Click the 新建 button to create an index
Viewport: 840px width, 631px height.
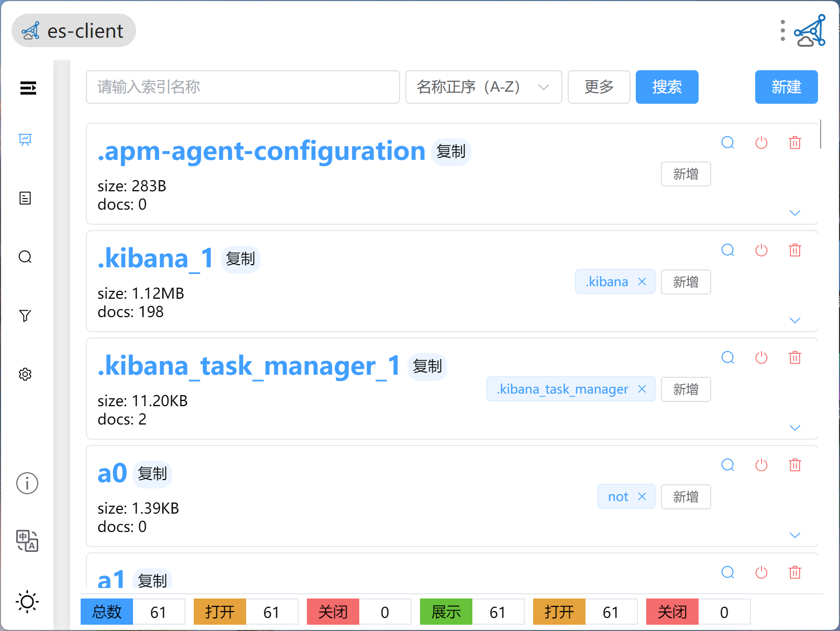point(786,87)
